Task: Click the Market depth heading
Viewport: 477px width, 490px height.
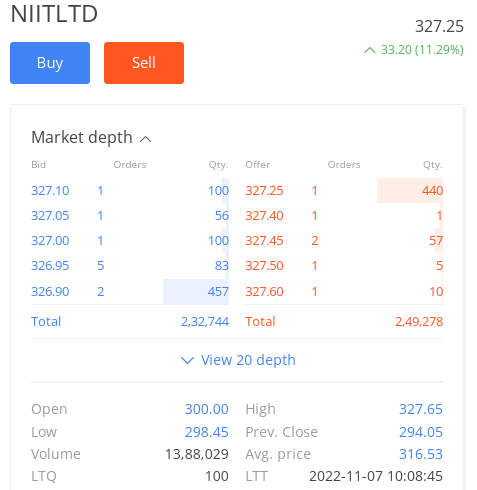Action: coord(82,137)
